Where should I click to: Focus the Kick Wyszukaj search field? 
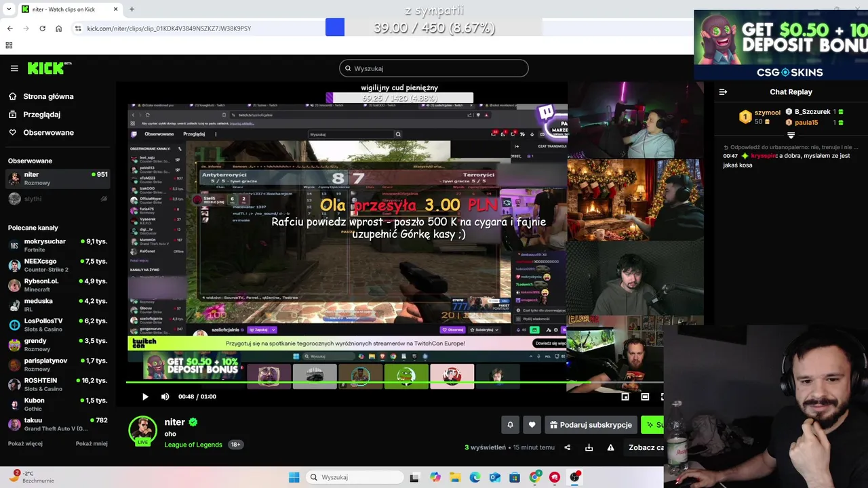click(x=434, y=68)
